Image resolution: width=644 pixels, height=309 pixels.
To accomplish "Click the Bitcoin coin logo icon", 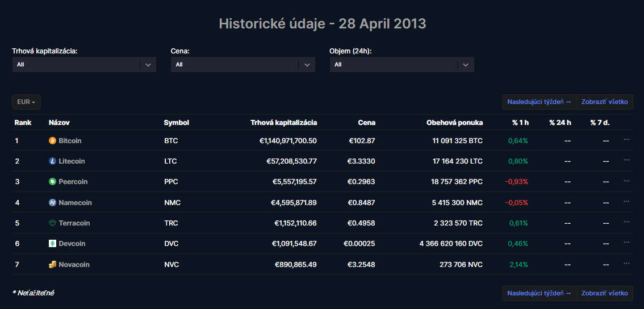I will 53,140.
